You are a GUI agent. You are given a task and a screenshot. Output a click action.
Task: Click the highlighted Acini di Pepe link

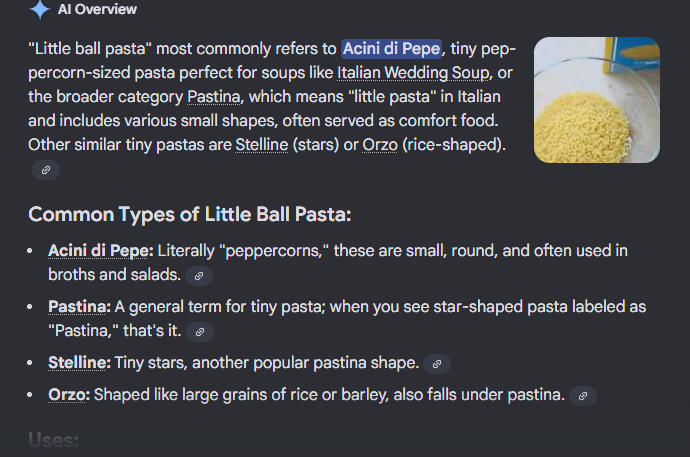(392, 49)
